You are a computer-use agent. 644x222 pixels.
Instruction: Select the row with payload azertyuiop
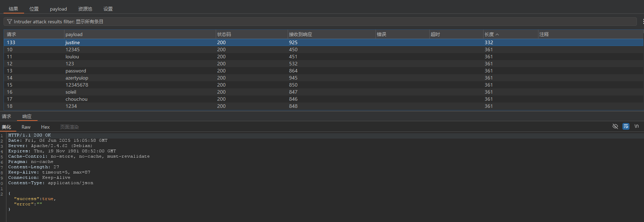[x=77, y=78]
